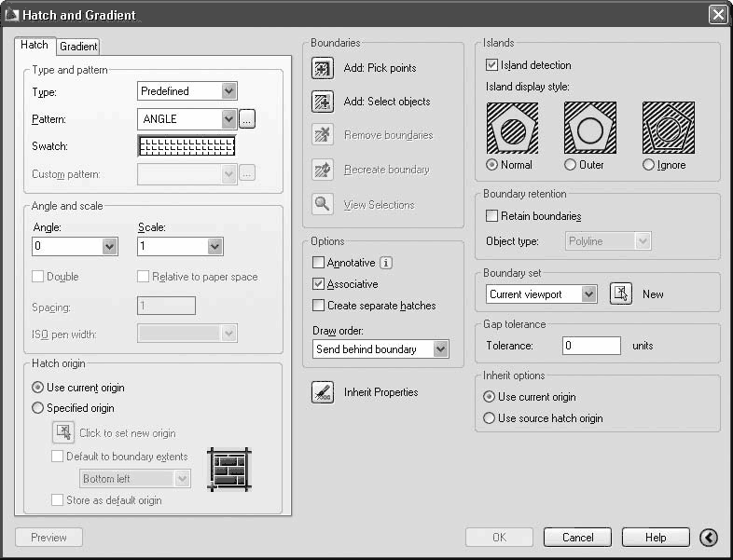Click the Add: Select objects icon
This screenshot has width=733, height=560.
(x=323, y=102)
